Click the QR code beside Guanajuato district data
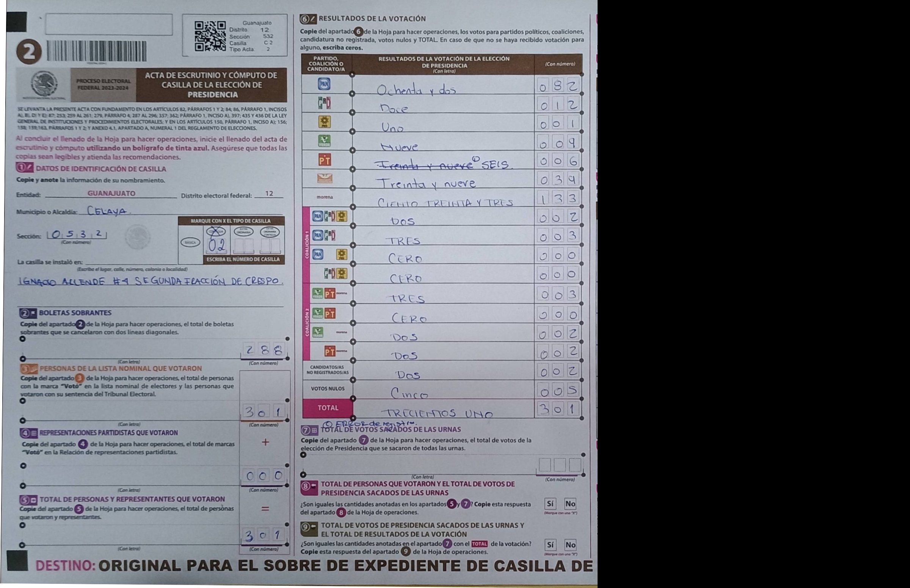This screenshot has height=588, width=910. (x=210, y=36)
